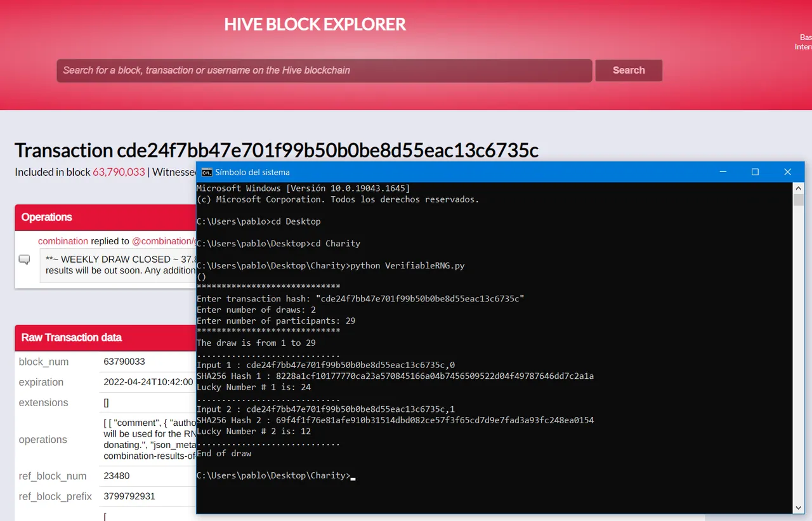Maximize the Símbolo del sistema window
The height and width of the screenshot is (521, 812).
755,172
